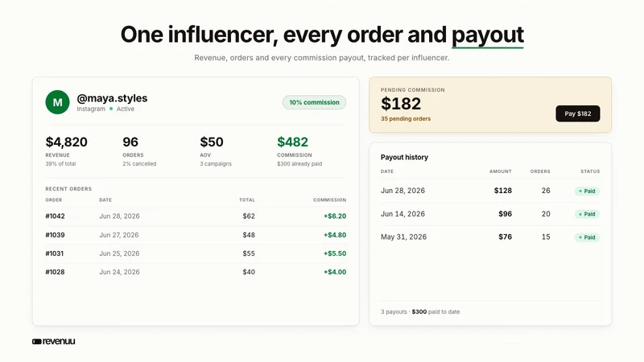Click the 26 orders count in payout history
The image size is (644, 362).
click(x=546, y=191)
